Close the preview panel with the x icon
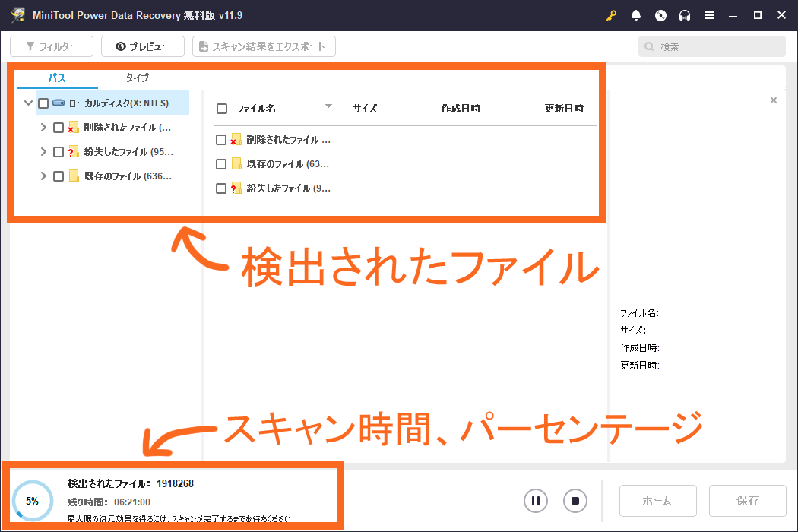This screenshot has width=798, height=532. tap(774, 100)
